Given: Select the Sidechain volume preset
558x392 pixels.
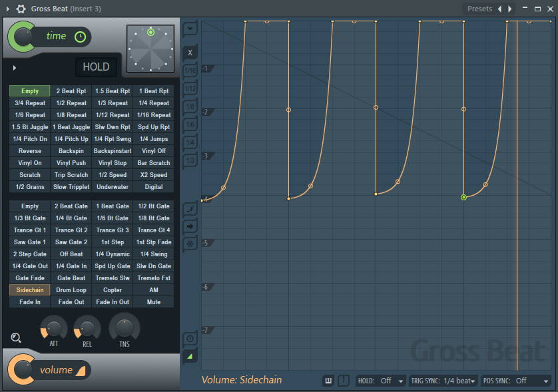Looking at the screenshot, I should click(30, 290).
